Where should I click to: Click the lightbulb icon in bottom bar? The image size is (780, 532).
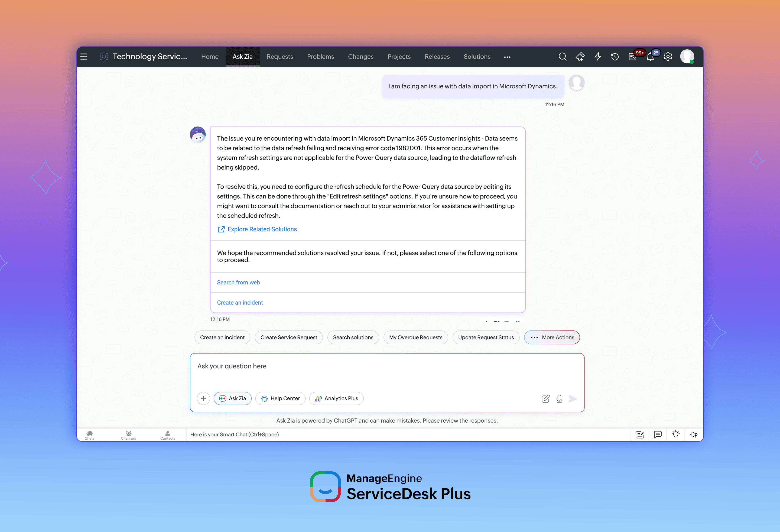click(x=676, y=435)
